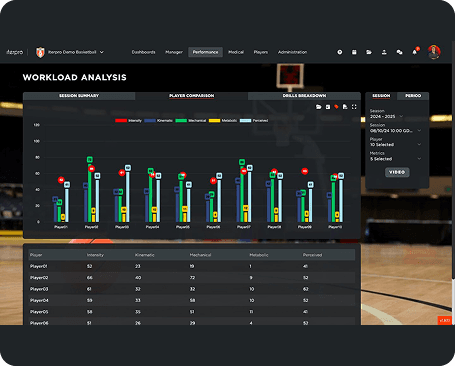Open the Metrics 5 Selected dropdown
Viewport: 455px width, 366px height.
coord(395,159)
